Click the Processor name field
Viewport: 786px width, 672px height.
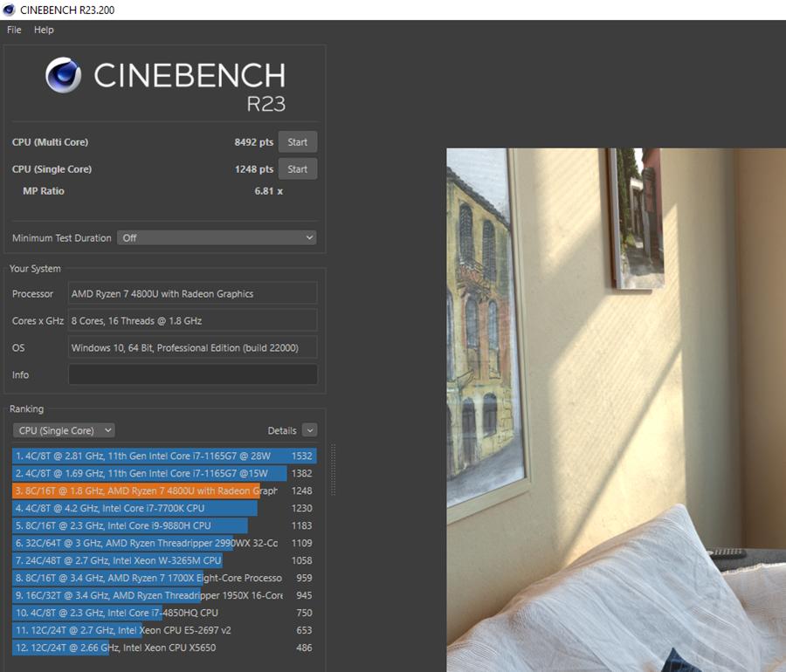click(x=192, y=294)
